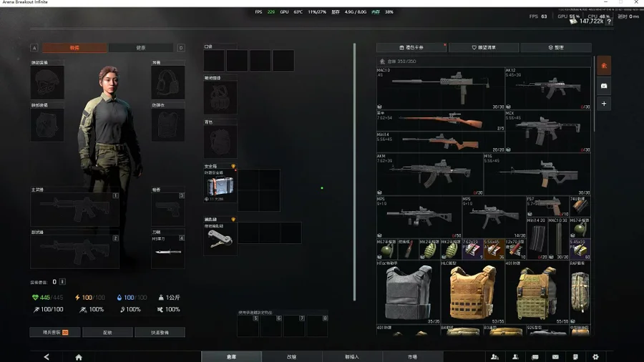Select the grey HToc body armor
Viewport: 644px width, 362px height.
pyautogui.click(x=409, y=292)
